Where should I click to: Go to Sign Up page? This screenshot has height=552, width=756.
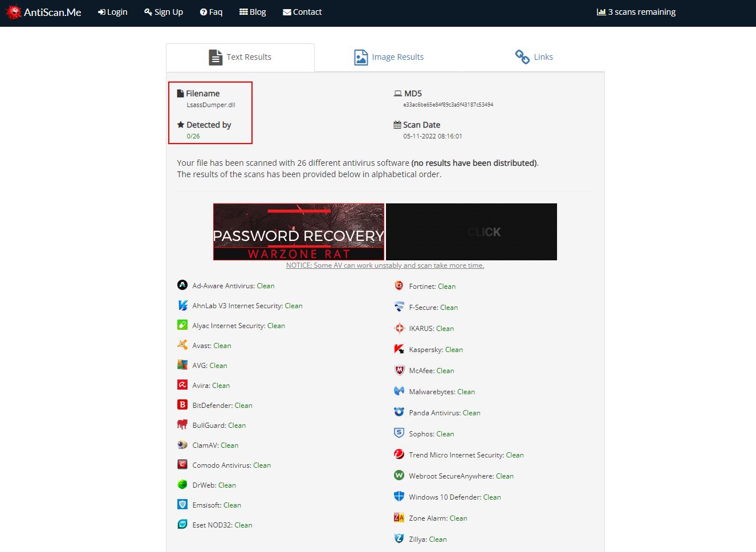[x=164, y=12]
